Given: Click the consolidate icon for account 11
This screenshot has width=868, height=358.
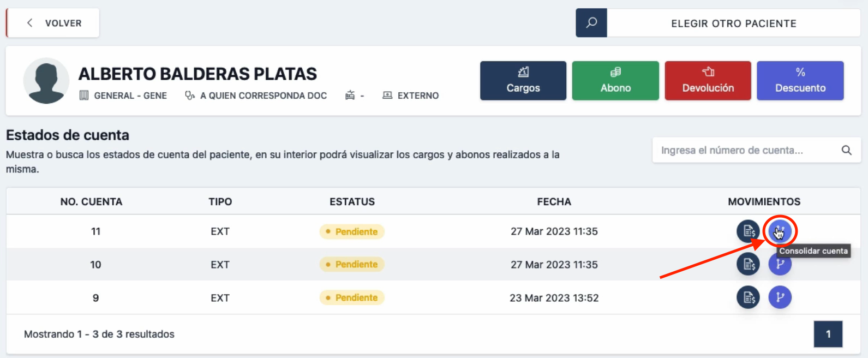Looking at the screenshot, I should (x=780, y=231).
